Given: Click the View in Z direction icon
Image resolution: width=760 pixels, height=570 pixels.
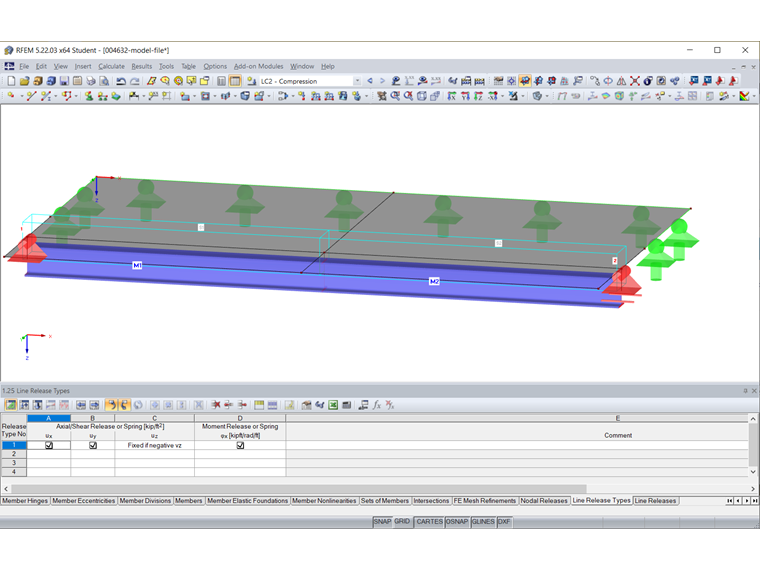Looking at the screenshot, I should (479, 96).
